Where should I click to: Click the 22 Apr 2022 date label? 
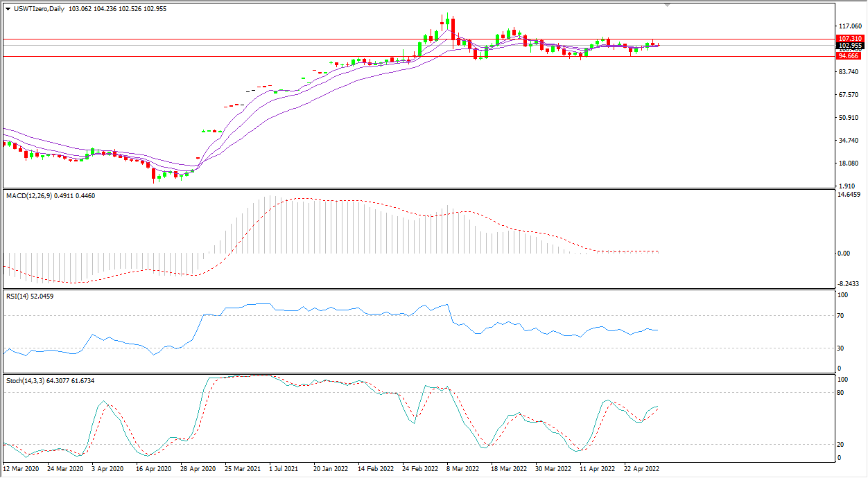coord(641,468)
